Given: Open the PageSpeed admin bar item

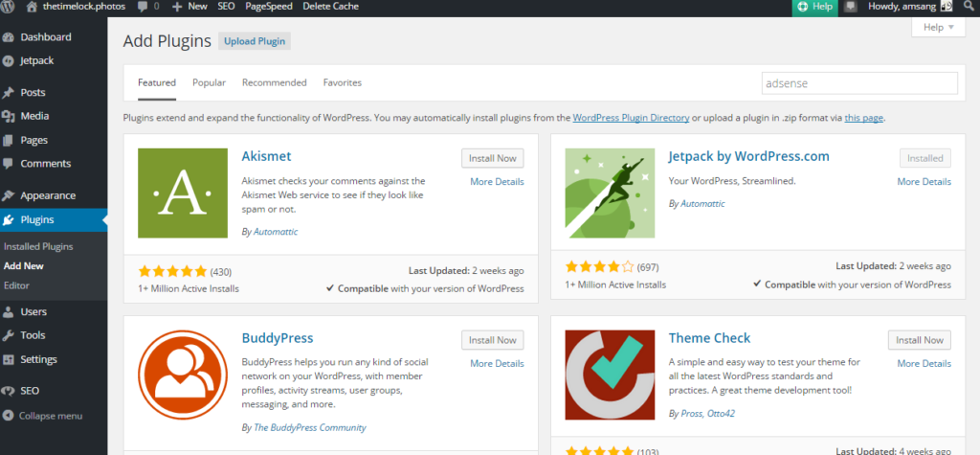Looking at the screenshot, I should click(x=268, y=7).
